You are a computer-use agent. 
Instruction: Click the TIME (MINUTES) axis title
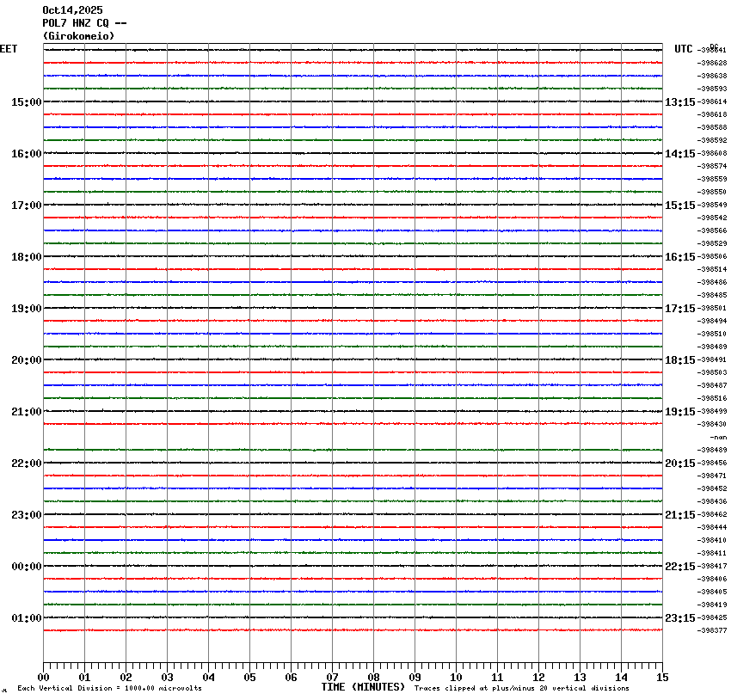[x=363, y=687]
